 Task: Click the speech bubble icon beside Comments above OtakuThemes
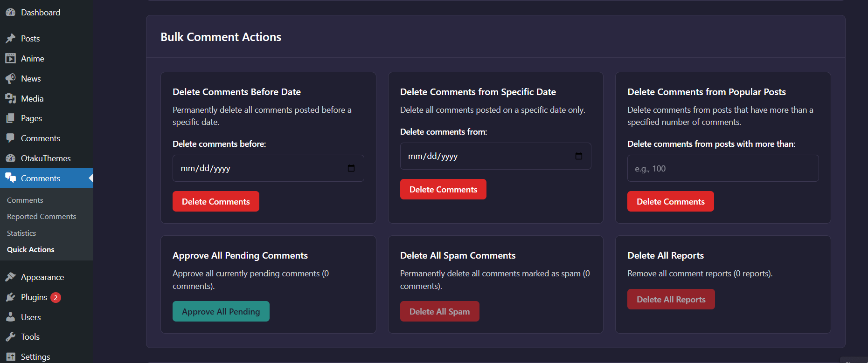click(x=10, y=138)
